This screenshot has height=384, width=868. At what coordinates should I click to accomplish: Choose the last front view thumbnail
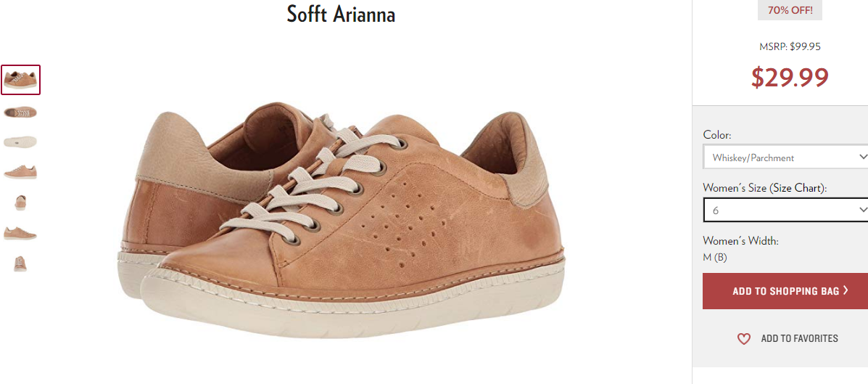(20, 264)
